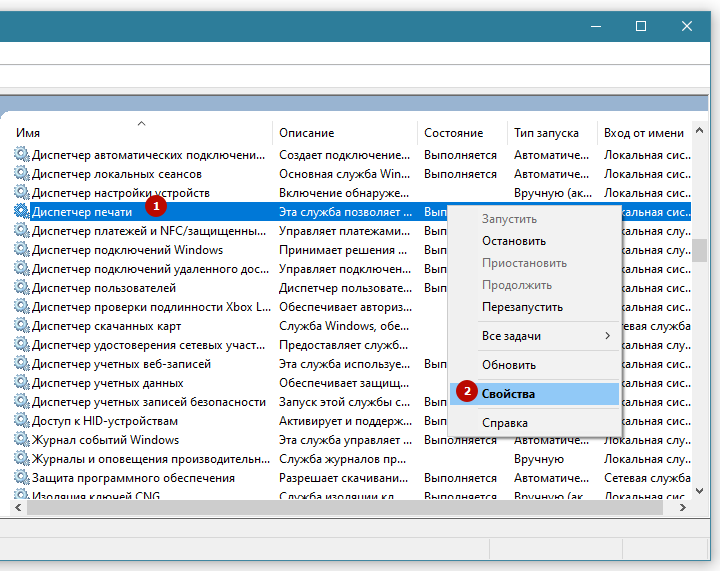
Task: Select icon for Диспетчер учетных данных
Action: 21,383
